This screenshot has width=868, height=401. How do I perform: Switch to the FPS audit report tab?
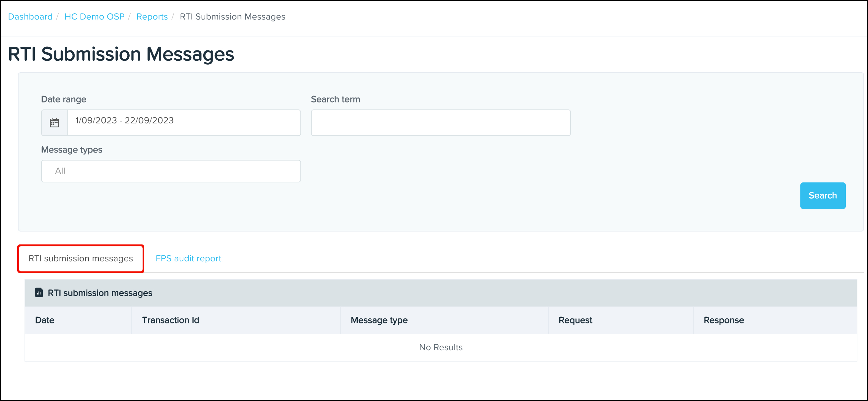click(188, 258)
